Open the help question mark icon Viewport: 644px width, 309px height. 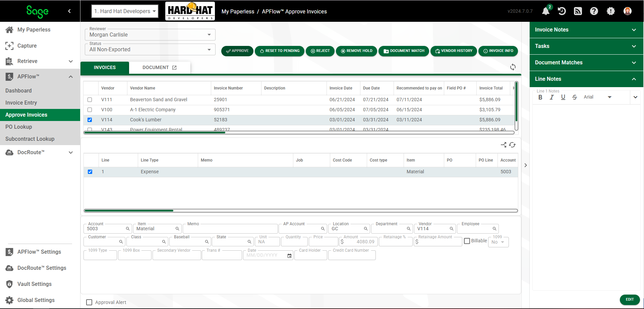tap(594, 11)
